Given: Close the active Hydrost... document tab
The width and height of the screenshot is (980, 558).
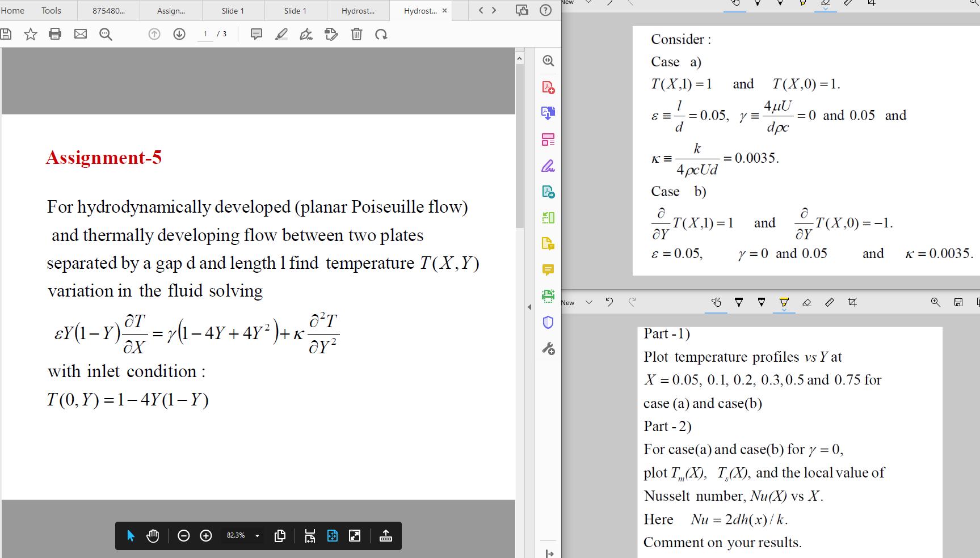Looking at the screenshot, I should 444,10.
